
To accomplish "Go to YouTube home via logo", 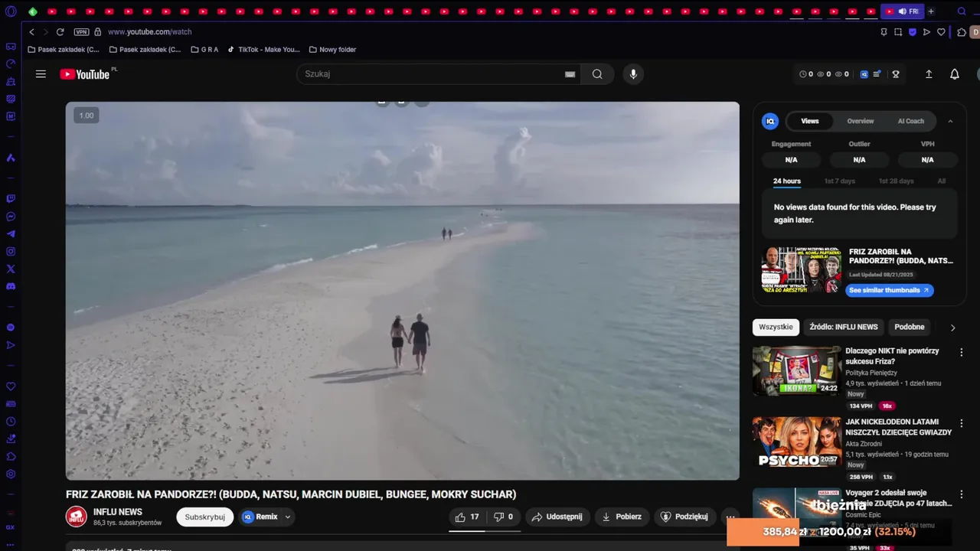I will (85, 74).
